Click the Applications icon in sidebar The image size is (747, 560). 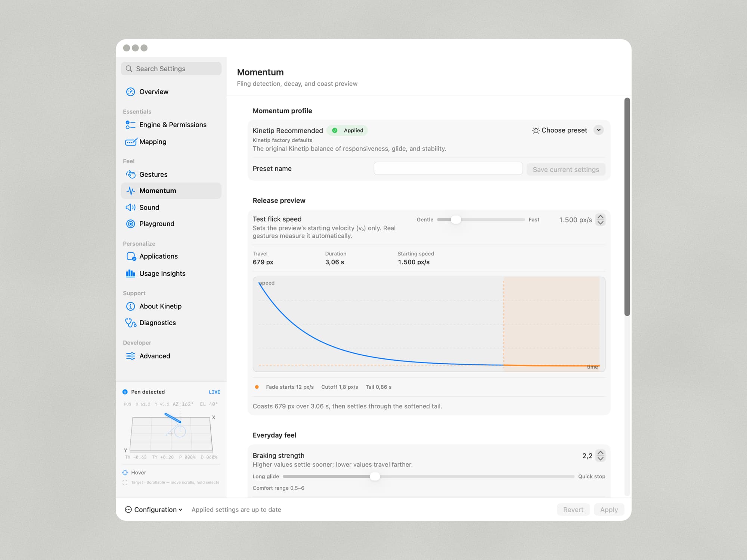click(x=131, y=256)
